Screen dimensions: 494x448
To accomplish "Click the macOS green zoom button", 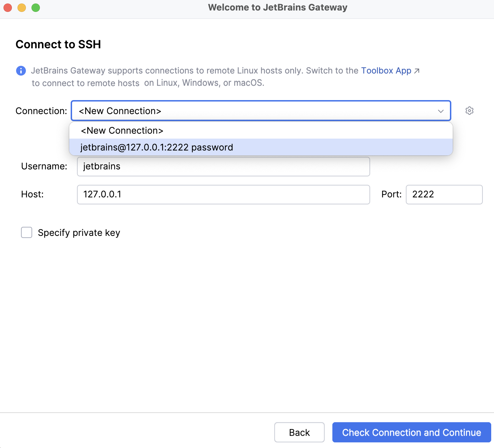I will point(35,7).
